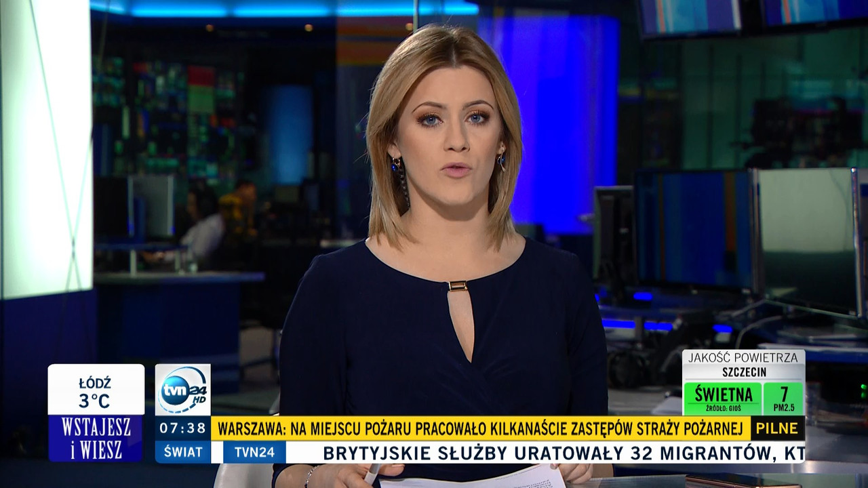The width and height of the screenshot is (868, 488).
Task: Click the ŁÓDŹ city label
Action: tap(95, 384)
